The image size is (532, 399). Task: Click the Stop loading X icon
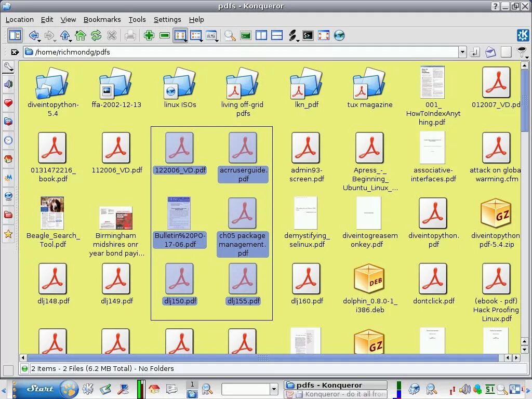click(112, 35)
